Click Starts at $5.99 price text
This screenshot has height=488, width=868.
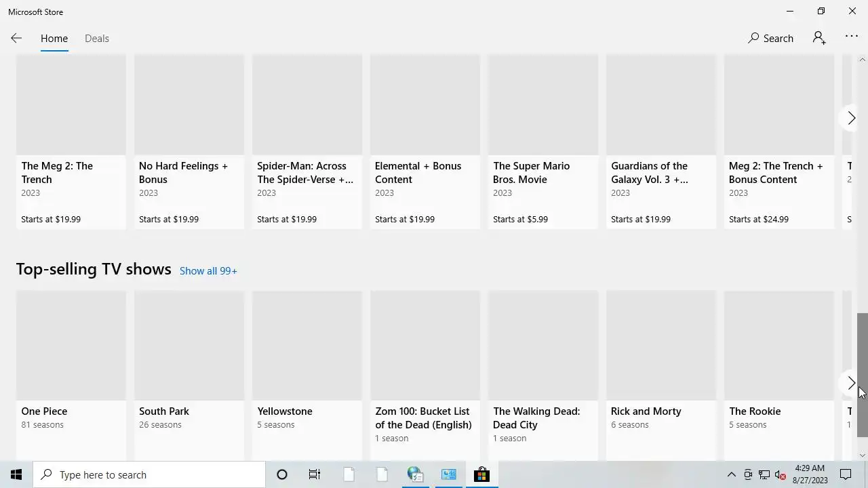[520, 220]
